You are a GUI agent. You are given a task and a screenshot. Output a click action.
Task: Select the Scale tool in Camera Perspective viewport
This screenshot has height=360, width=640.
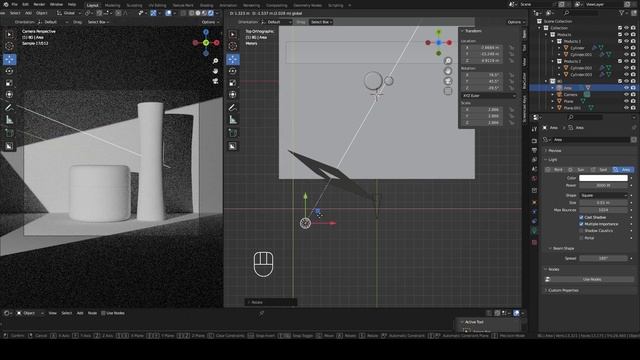(9, 83)
